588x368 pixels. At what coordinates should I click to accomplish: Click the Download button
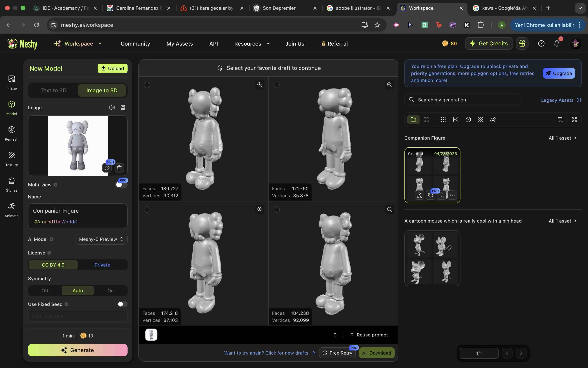click(377, 353)
